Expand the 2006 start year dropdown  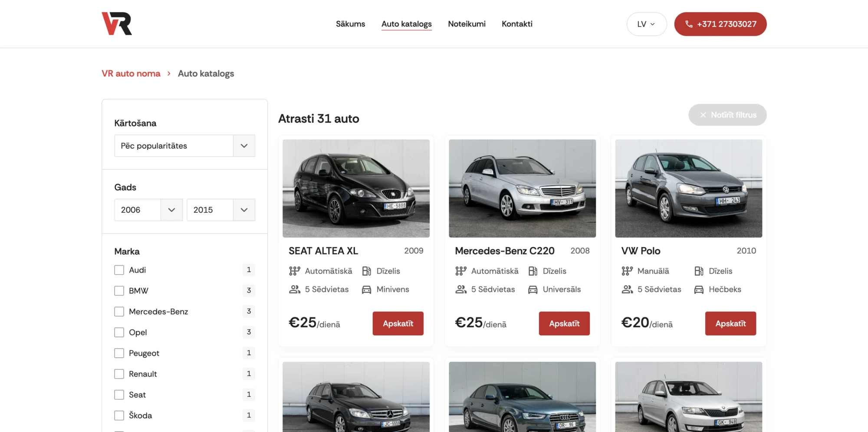pyautogui.click(x=148, y=210)
